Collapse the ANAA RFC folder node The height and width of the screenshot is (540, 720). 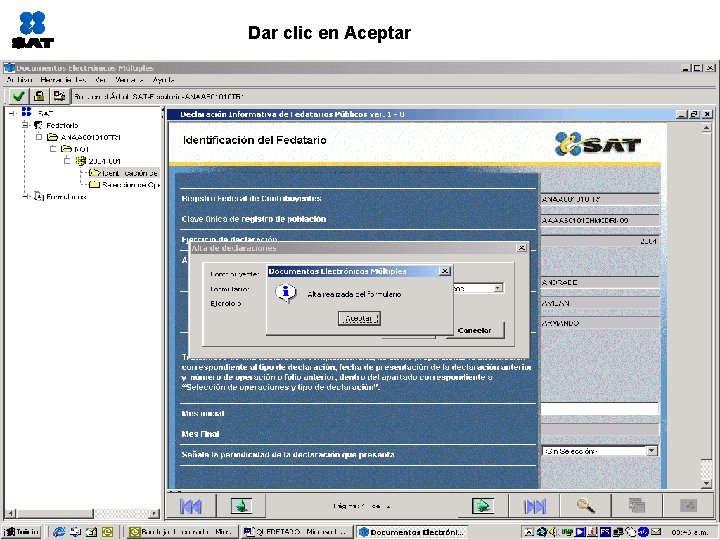39,137
